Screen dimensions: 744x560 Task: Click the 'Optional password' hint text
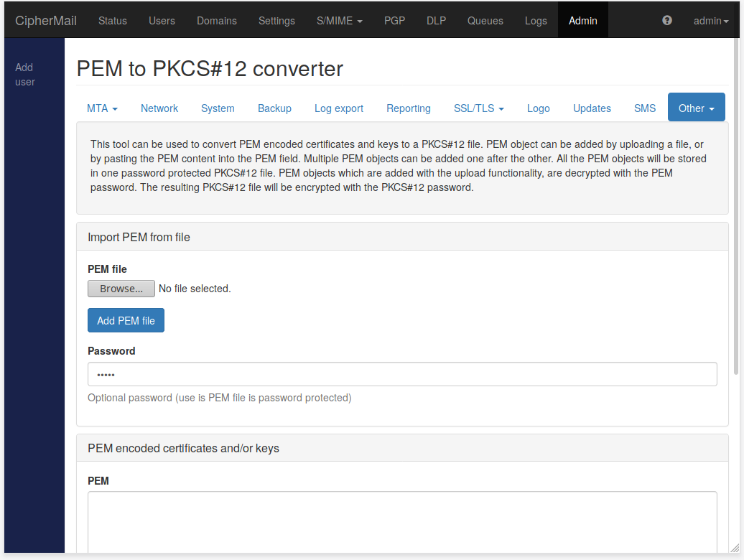coord(219,397)
